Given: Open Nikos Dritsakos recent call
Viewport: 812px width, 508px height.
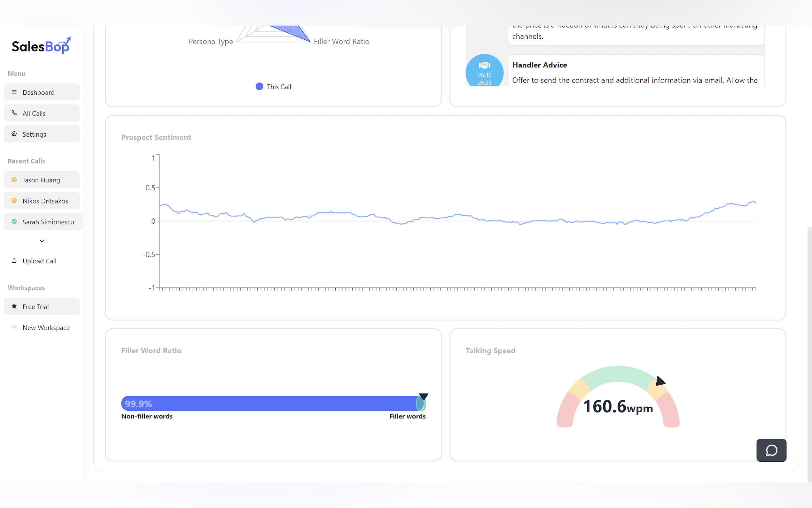Looking at the screenshot, I should coord(45,201).
